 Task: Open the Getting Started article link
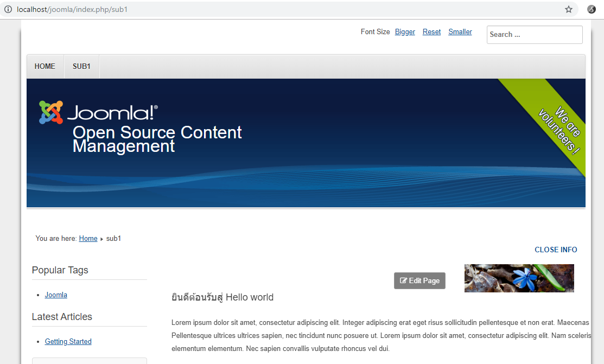68,342
